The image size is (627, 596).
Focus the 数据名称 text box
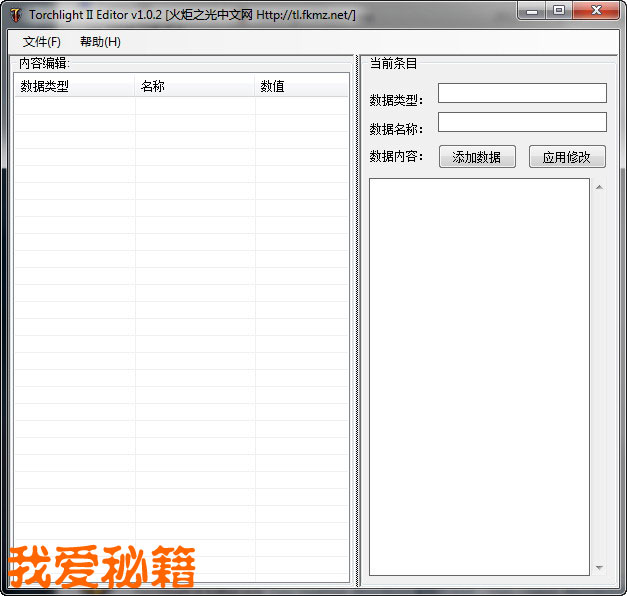point(521,122)
